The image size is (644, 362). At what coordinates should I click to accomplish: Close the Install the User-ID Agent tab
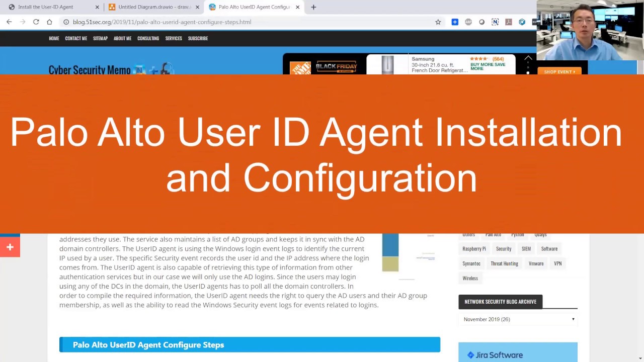click(x=97, y=7)
